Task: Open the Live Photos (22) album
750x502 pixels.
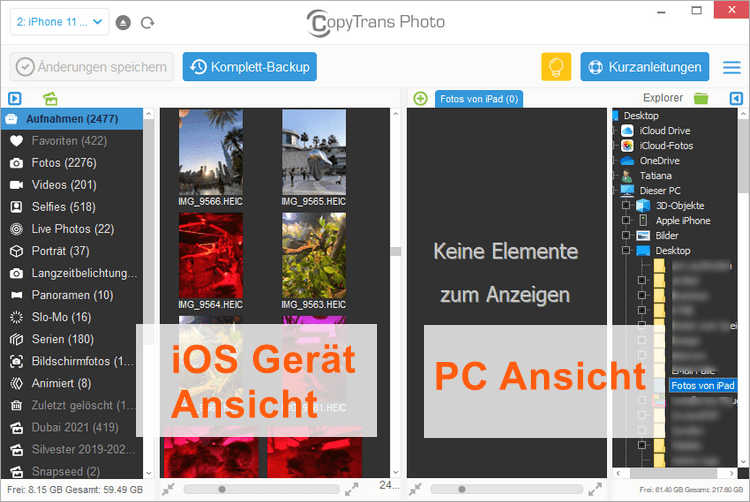Action: click(x=72, y=229)
